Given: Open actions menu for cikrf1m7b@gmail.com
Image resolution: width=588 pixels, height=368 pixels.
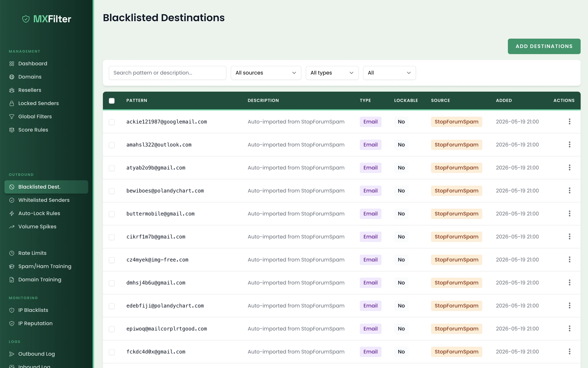Looking at the screenshot, I should [569, 237].
